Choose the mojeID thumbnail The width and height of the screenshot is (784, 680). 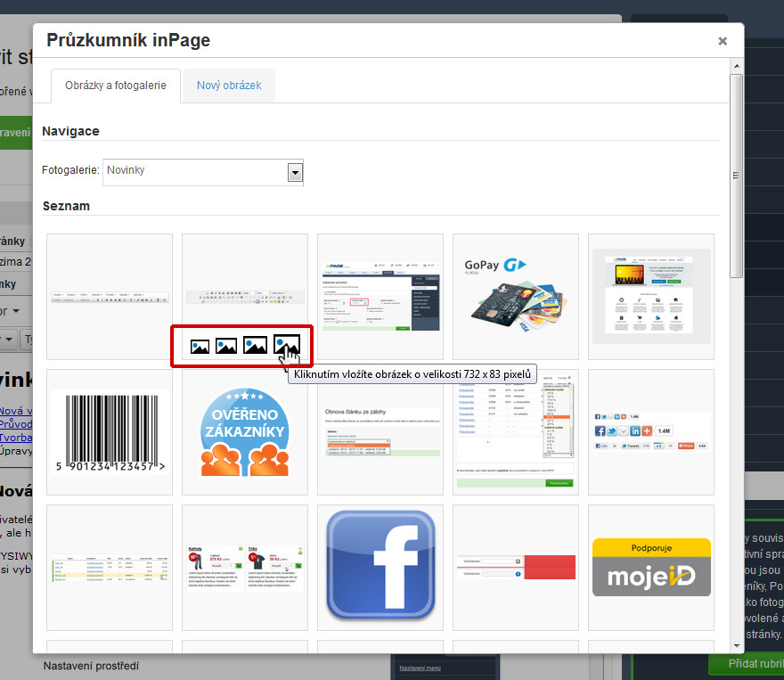point(651,568)
